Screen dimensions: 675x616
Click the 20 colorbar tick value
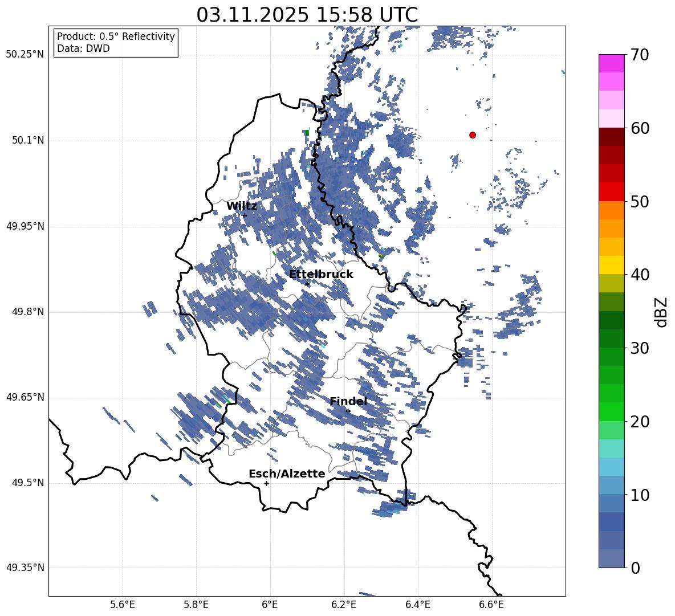point(640,421)
